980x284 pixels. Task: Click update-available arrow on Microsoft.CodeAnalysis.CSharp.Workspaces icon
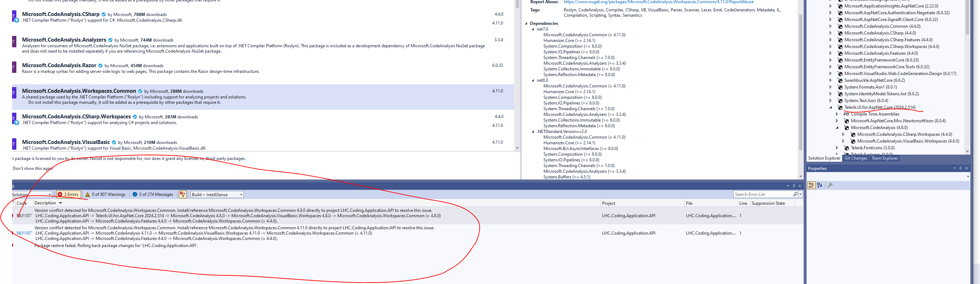click(17, 122)
